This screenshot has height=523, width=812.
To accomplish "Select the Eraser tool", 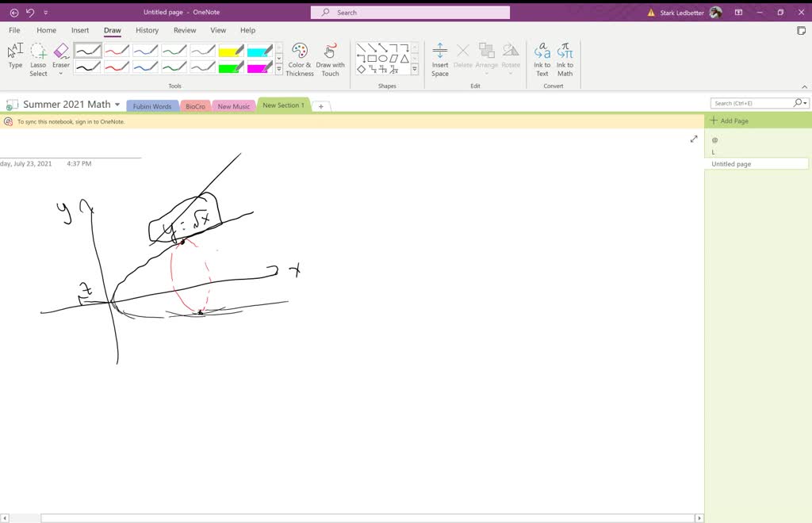I will click(x=61, y=55).
